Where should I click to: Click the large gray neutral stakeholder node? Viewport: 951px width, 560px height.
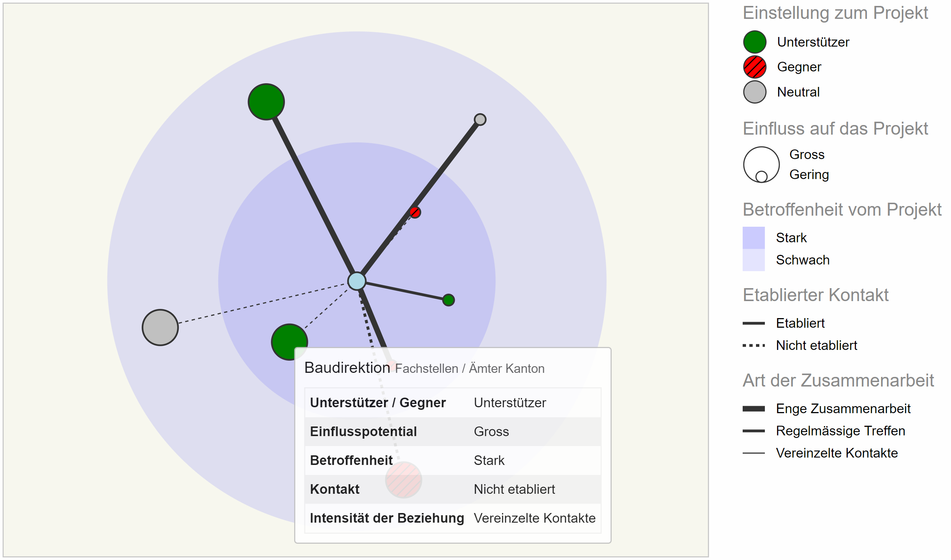[x=160, y=328]
